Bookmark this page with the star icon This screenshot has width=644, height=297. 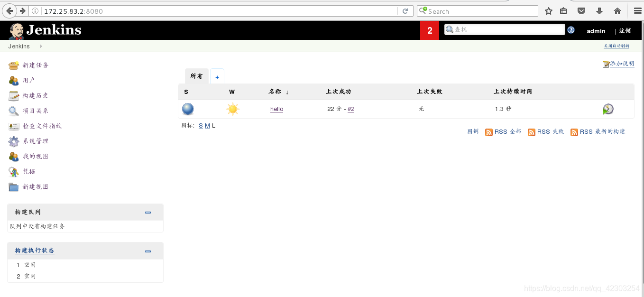(549, 11)
